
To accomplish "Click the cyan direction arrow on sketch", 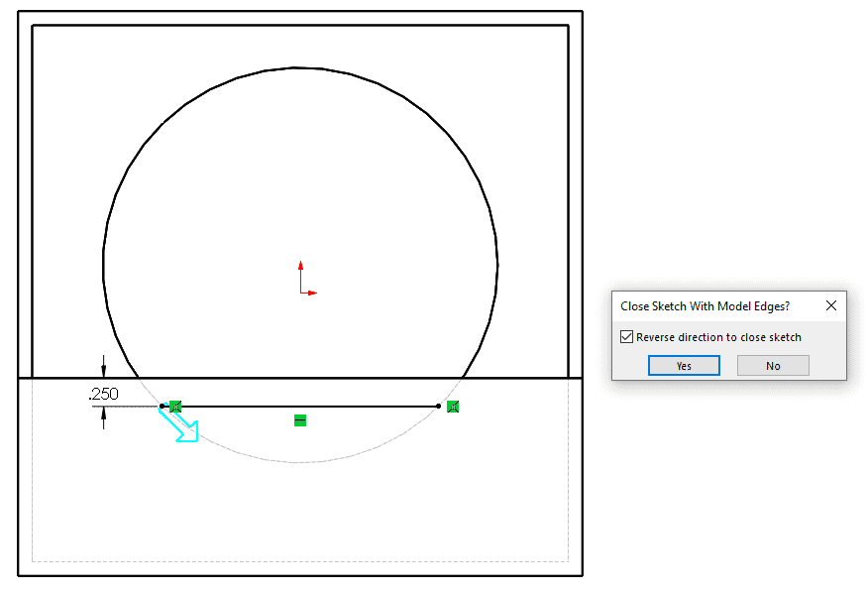I will 179,424.
